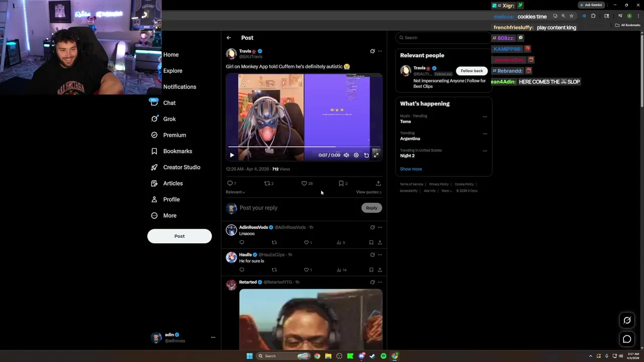Reply to Haulls's comment
This screenshot has width=644, height=362.
242,269
